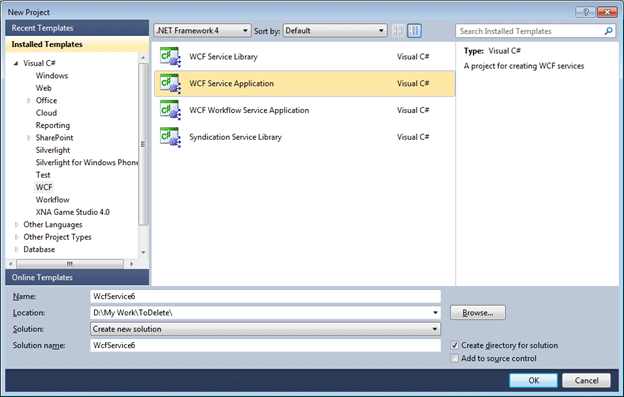Click the Browse... button
The width and height of the screenshot is (624, 397).
click(x=478, y=313)
